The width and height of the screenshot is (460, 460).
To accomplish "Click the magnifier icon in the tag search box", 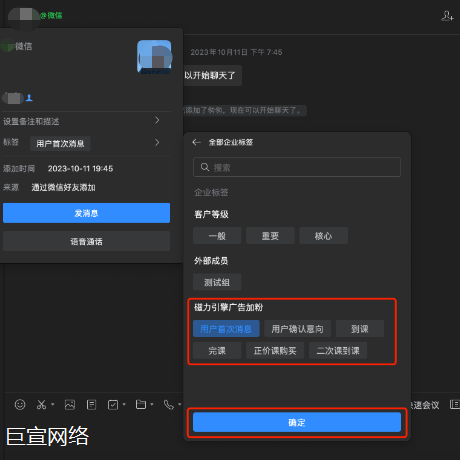I will [205, 167].
